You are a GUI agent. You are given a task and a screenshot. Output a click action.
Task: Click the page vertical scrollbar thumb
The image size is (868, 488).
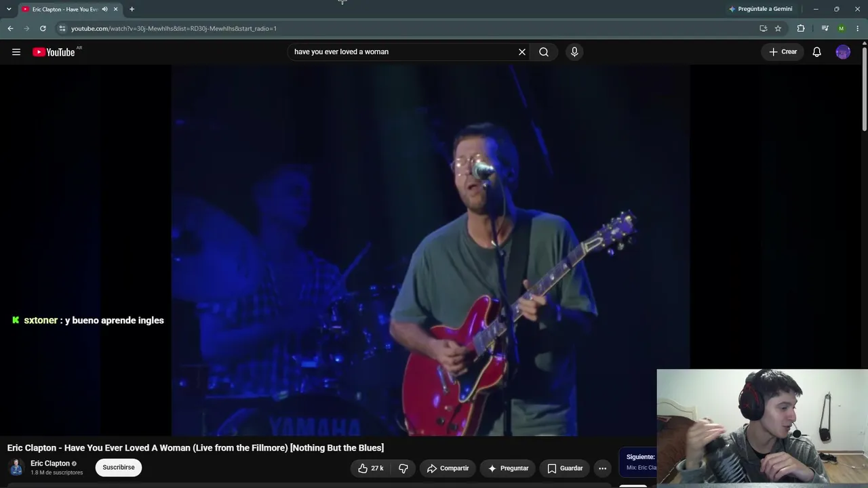865,88
